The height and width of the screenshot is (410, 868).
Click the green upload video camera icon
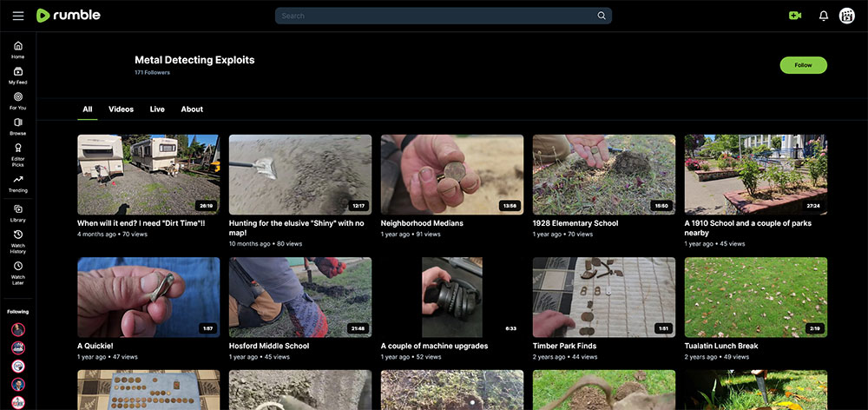[x=795, y=16]
